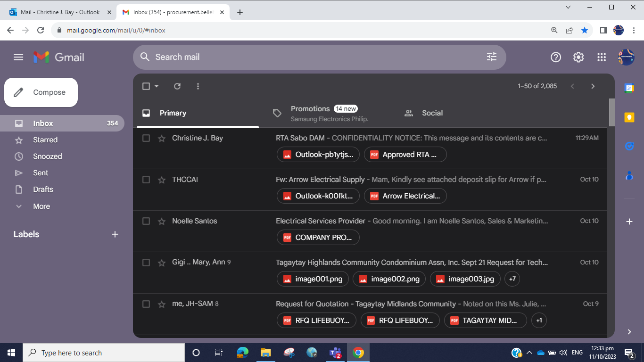Screen dimensions: 644x362
Task: Open the TAGAYTAY MID PDF attachment
Action: point(486,321)
